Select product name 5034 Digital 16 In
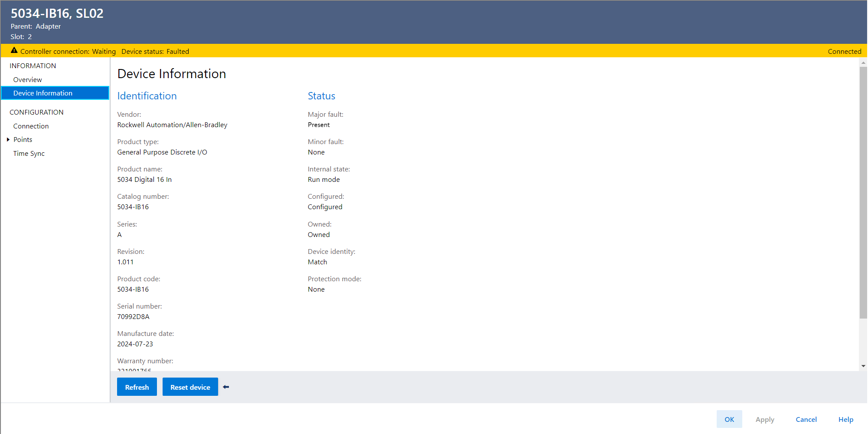This screenshot has height=434, width=868. coord(144,180)
